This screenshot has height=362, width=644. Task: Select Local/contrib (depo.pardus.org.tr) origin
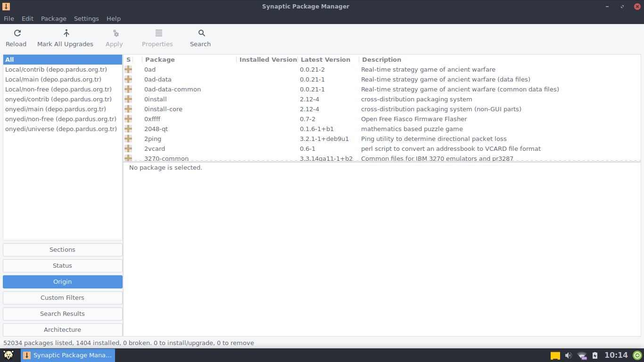(63, 69)
